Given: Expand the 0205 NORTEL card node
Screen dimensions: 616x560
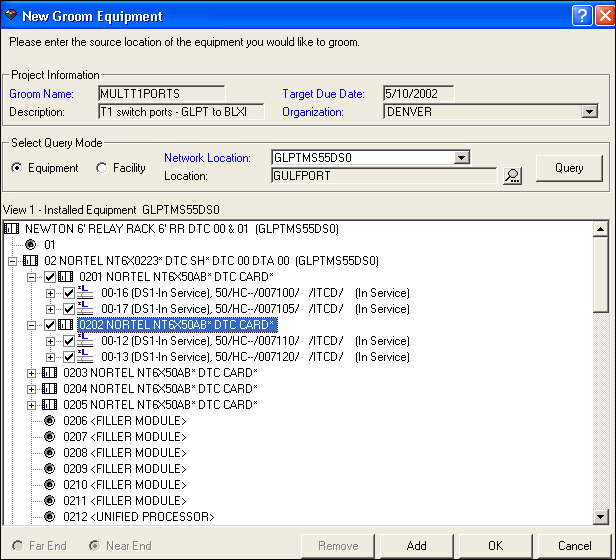Looking at the screenshot, I should (x=31, y=405).
